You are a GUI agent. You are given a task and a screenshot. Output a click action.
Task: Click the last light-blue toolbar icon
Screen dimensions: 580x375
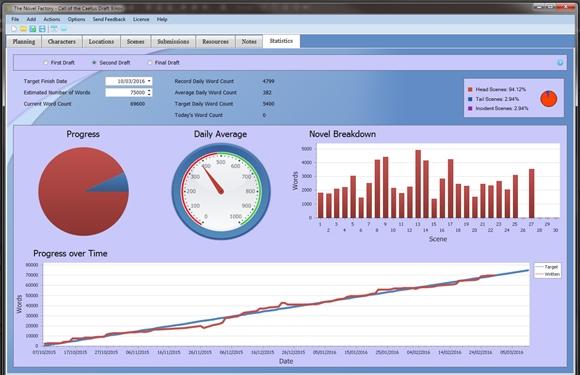64,29
